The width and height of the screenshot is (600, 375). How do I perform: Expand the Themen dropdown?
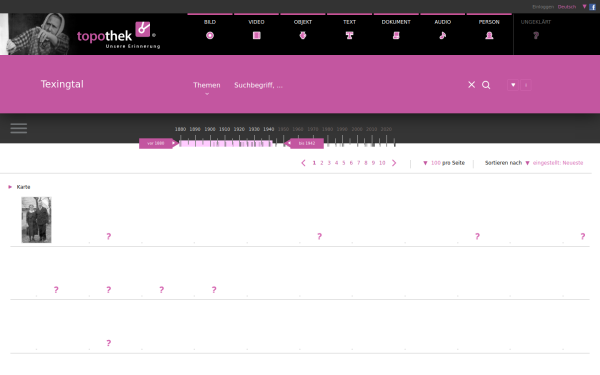pyautogui.click(x=207, y=85)
